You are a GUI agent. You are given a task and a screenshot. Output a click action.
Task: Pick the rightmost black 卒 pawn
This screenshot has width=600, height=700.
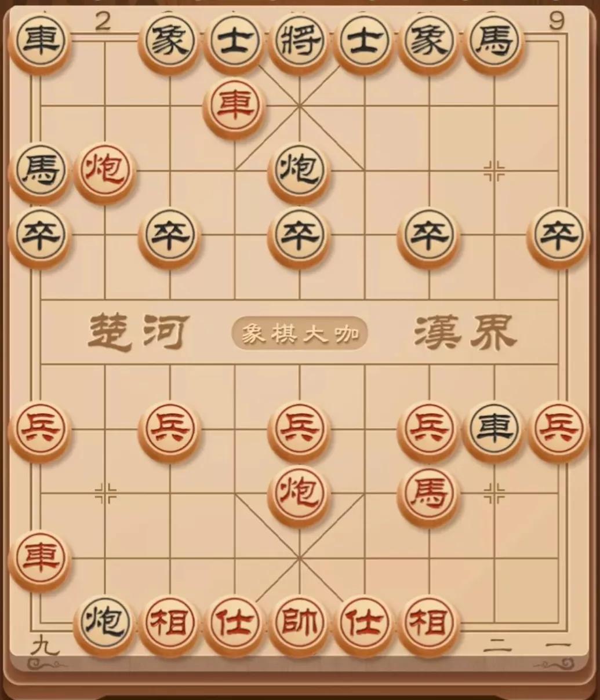[x=558, y=236]
